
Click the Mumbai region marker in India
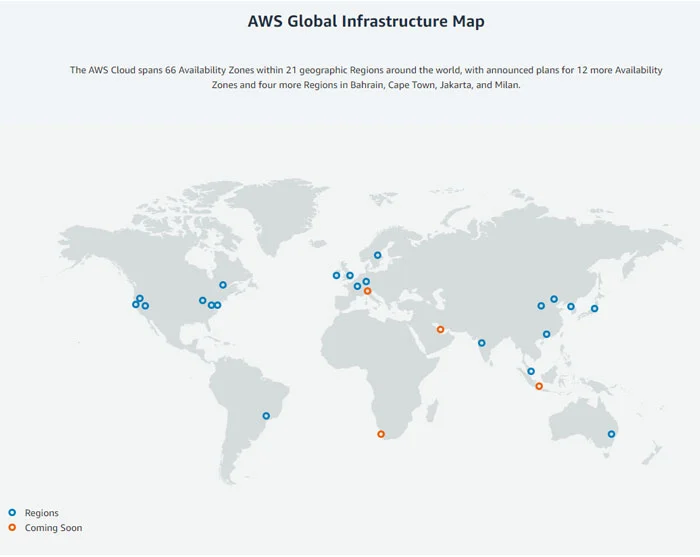482,343
